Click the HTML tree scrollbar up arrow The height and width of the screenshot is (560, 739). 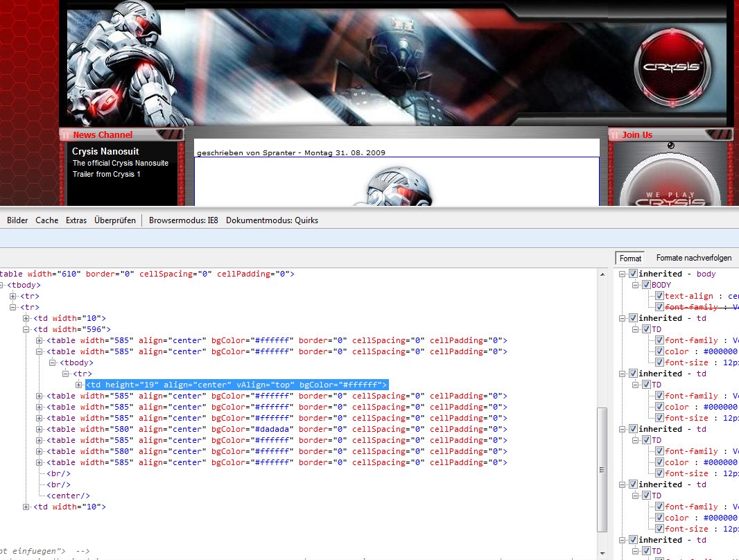pyautogui.click(x=602, y=274)
